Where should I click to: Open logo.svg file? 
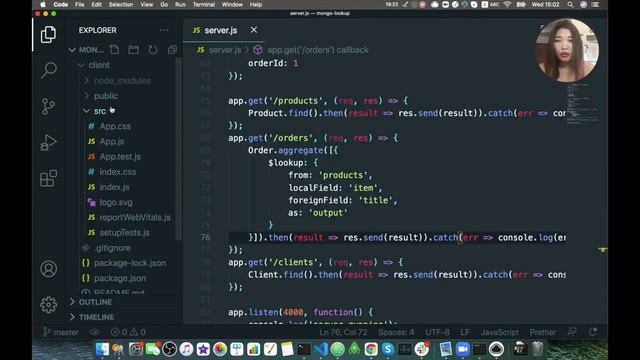click(116, 202)
